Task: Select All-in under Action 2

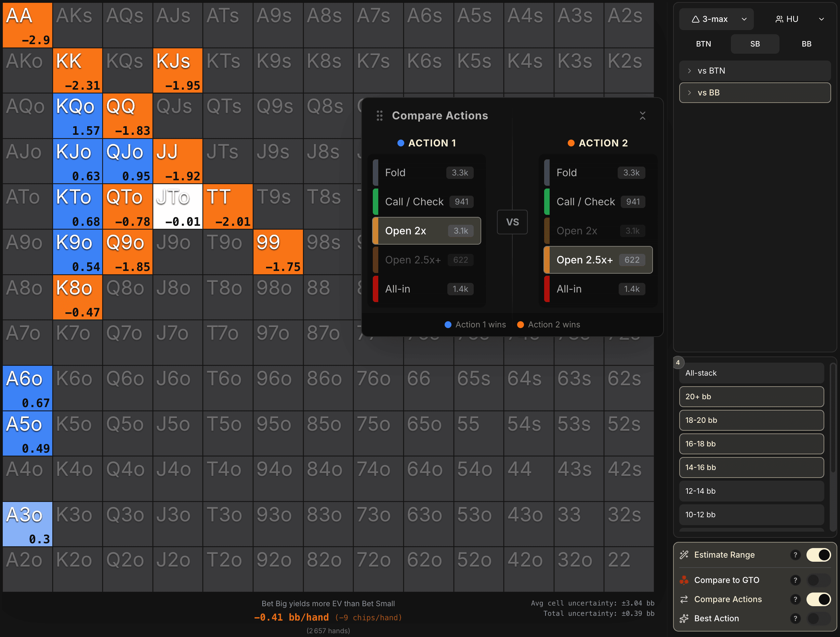Action: [598, 289]
